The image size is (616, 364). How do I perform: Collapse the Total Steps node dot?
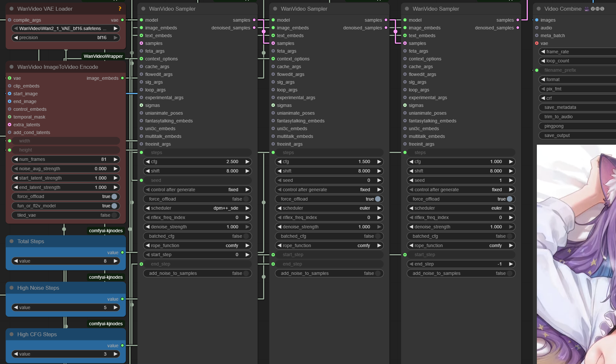pos(12,241)
